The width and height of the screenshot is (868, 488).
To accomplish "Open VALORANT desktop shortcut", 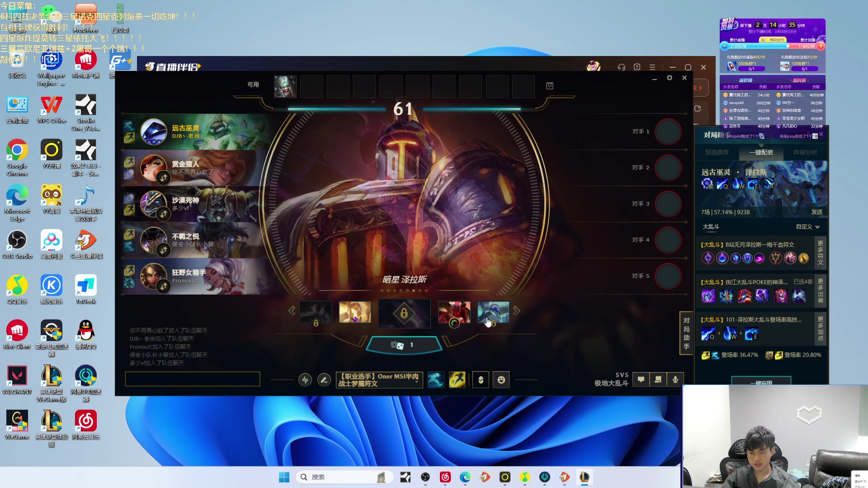I will click(x=17, y=380).
